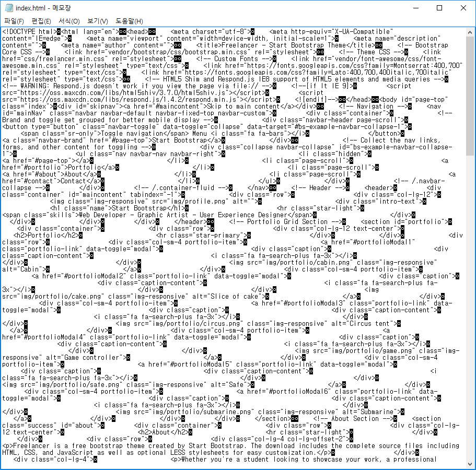Click on "img/portfolio/cabin.png" text
The height and width of the screenshot is (470, 476).
pos(308,263)
